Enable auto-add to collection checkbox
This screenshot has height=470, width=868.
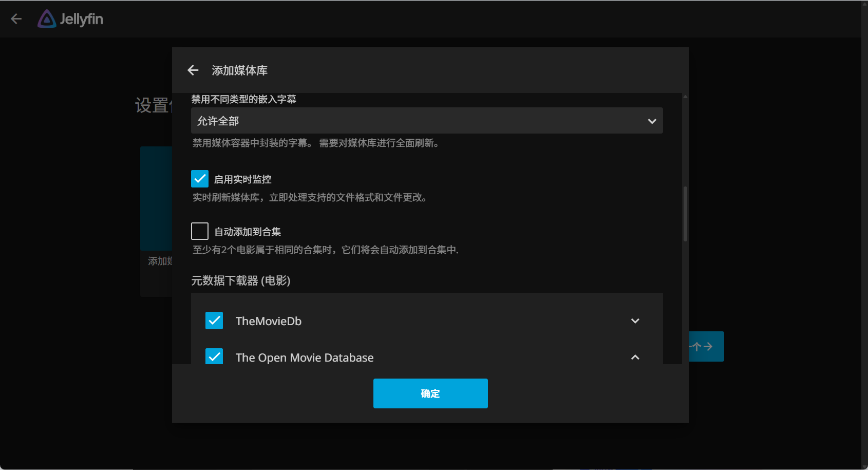coord(200,231)
